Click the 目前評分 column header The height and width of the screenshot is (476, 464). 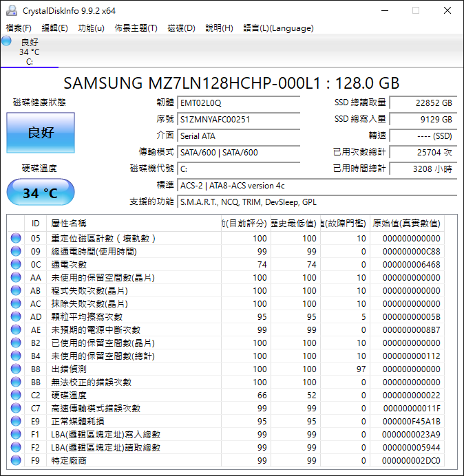tap(246, 224)
